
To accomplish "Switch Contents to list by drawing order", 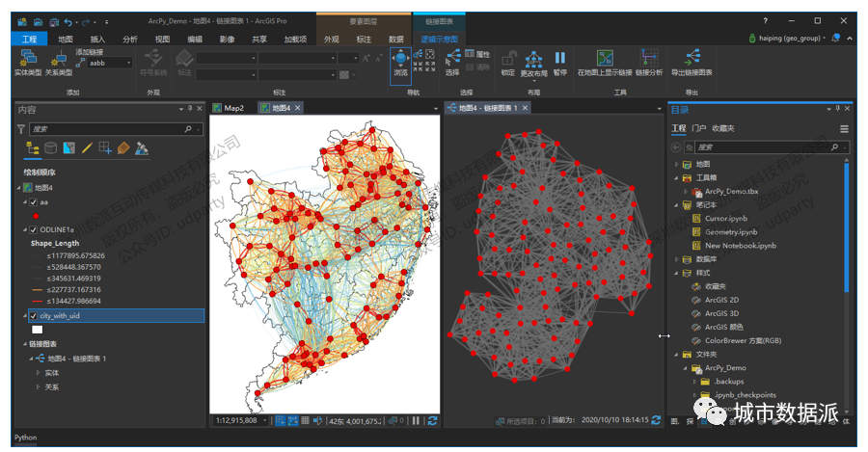I will (33, 148).
